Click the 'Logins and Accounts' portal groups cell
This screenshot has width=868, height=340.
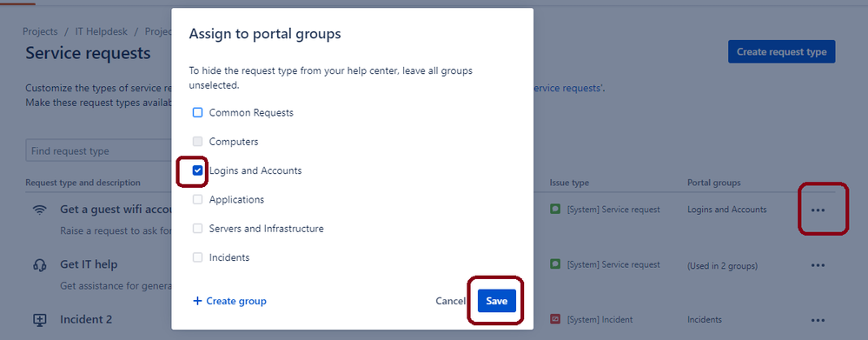coord(727,210)
